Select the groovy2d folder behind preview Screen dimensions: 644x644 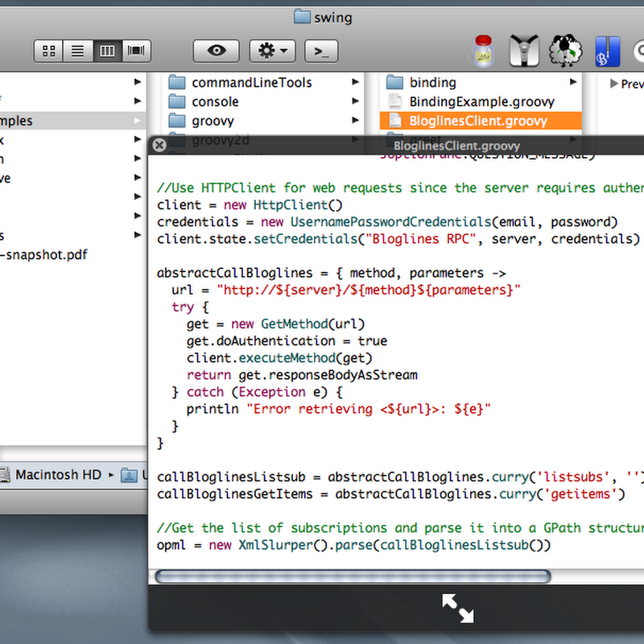pos(221,140)
